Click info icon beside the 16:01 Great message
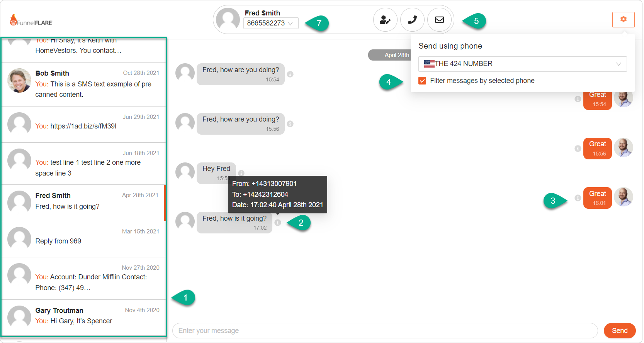Viewport: 644px width, 343px height. click(x=578, y=198)
